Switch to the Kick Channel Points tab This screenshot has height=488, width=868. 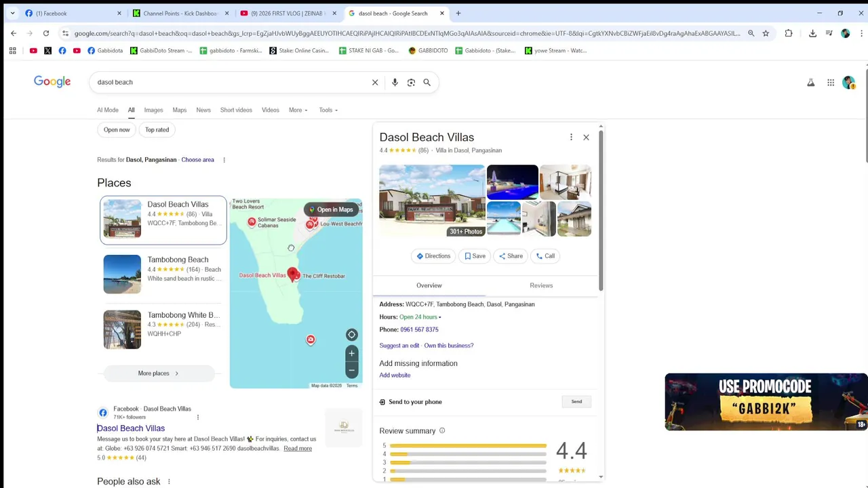click(x=180, y=13)
